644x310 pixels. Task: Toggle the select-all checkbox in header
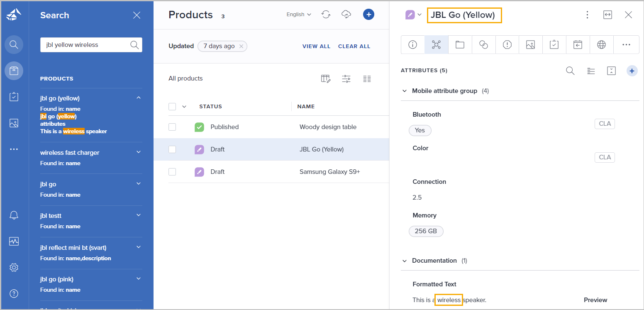coord(172,107)
